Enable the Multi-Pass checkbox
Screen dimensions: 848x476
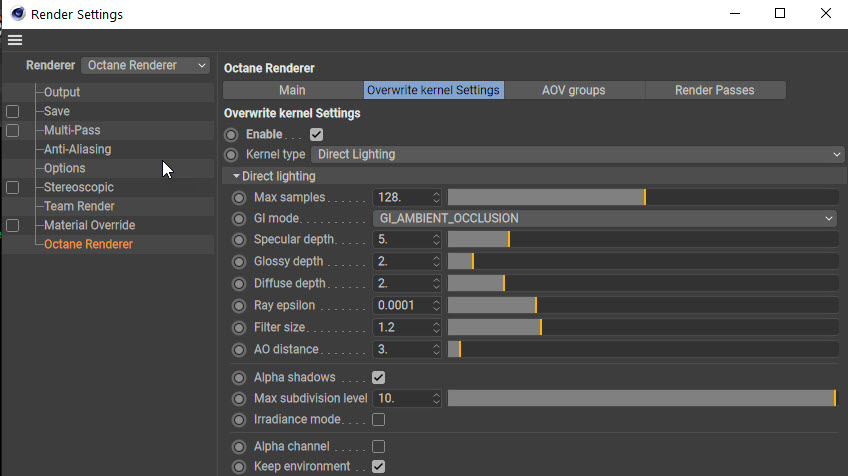point(13,131)
